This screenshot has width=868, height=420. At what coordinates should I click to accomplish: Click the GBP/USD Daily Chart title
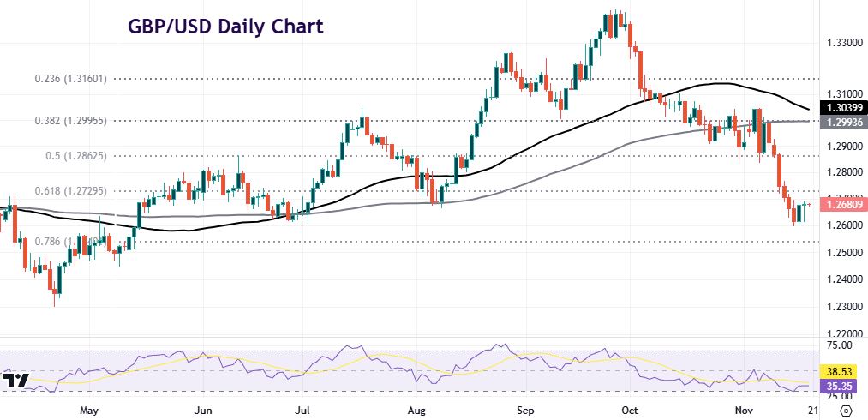click(x=225, y=27)
